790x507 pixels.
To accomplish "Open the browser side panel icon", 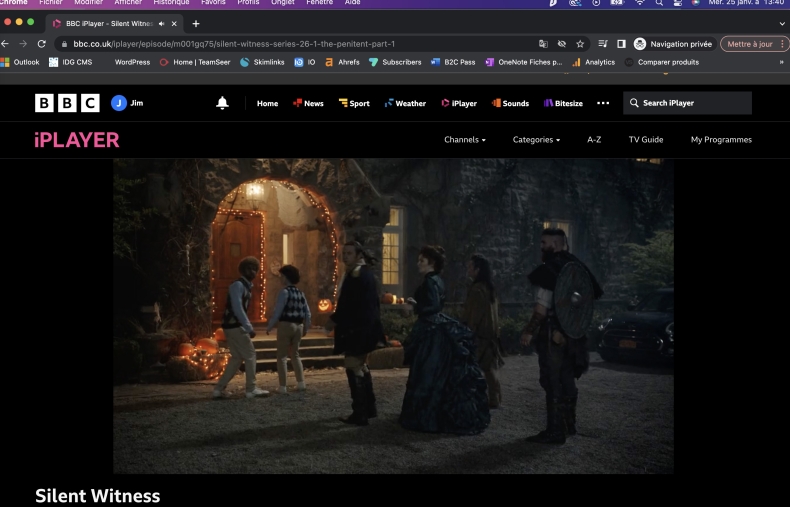I will (x=621, y=44).
